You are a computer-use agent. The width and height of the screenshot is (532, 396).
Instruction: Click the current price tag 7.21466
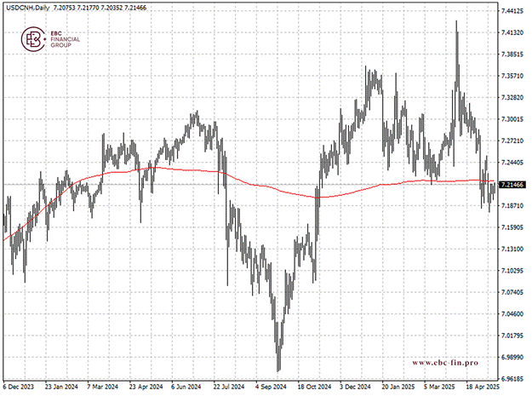[512, 185]
